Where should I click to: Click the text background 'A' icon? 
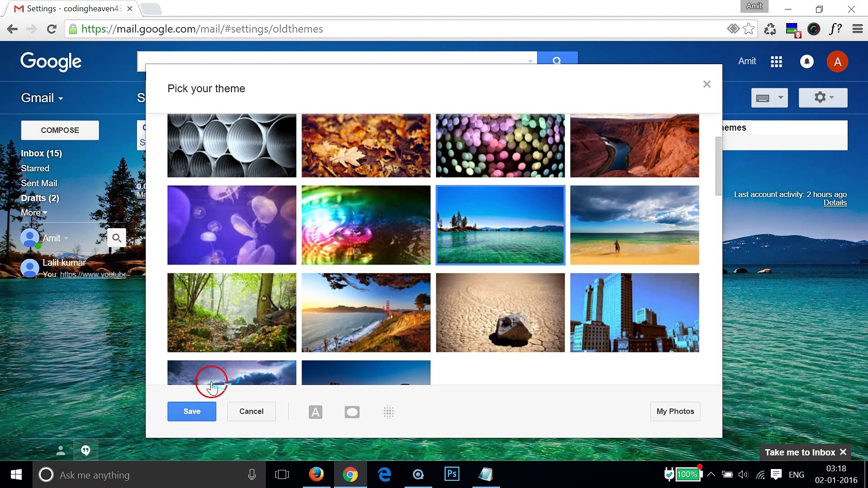click(315, 412)
